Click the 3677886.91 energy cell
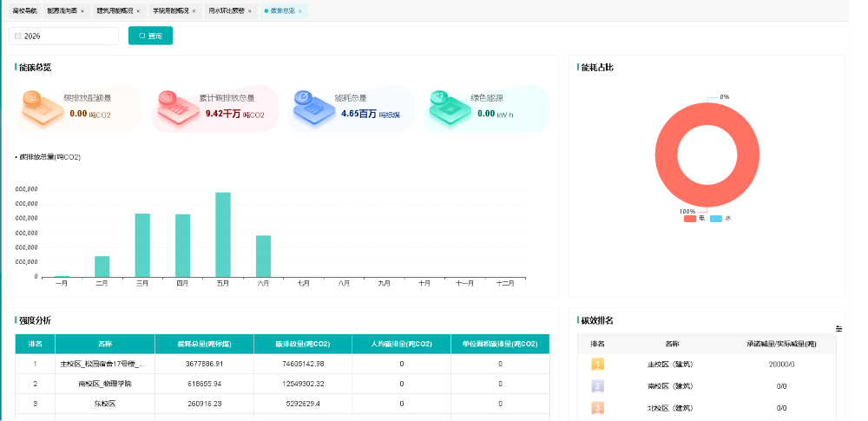Image resolution: width=868 pixels, height=421 pixels. (x=204, y=365)
